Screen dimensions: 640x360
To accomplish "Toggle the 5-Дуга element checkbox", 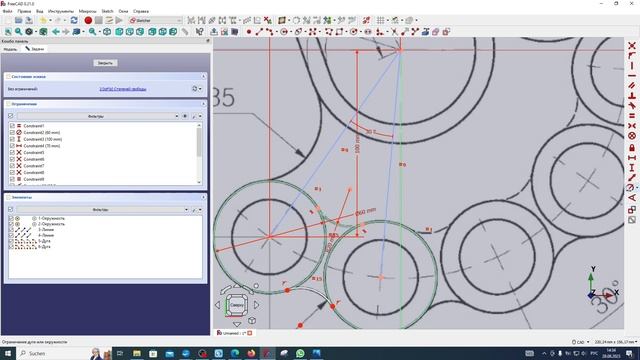I will tap(11, 241).
